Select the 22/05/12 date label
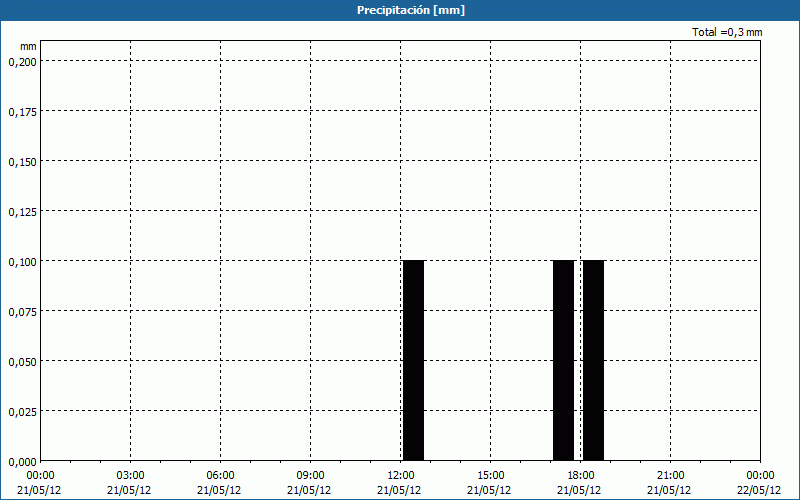Viewport: 800px width, 500px height. [759, 490]
